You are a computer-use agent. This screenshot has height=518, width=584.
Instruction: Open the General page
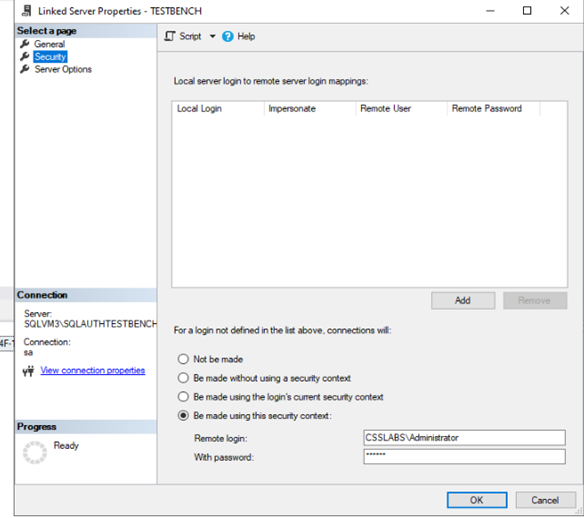[49, 44]
